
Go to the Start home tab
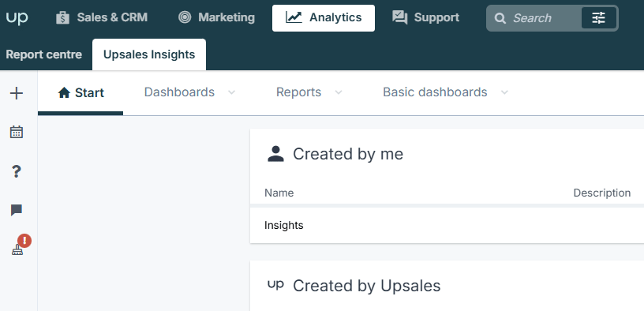[x=81, y=93]
